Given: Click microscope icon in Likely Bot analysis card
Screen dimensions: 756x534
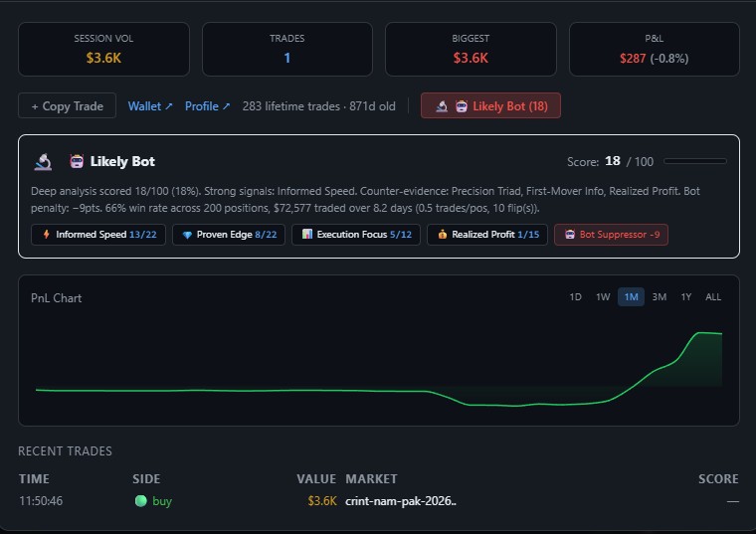Looking at the screenshot, I should click(44, 161).
